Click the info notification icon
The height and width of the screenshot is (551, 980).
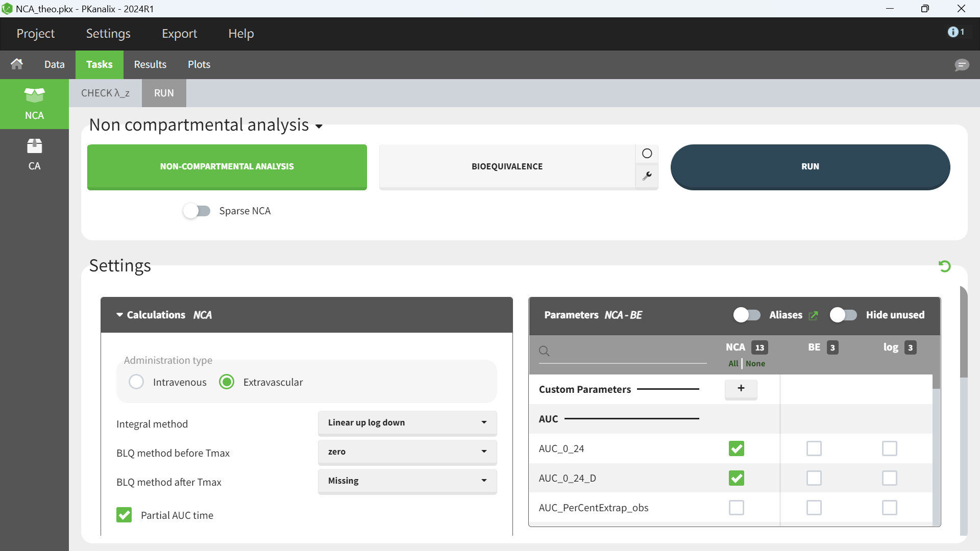coord(953,32)
